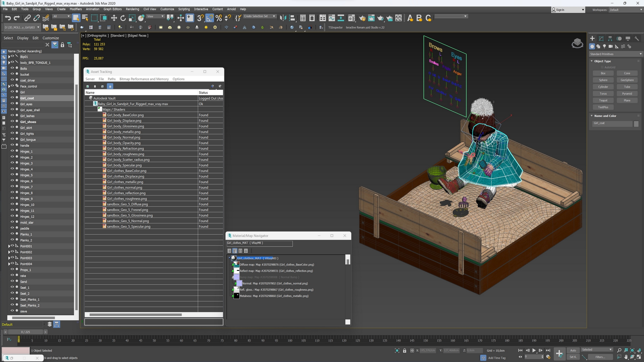Click the Cylinder object type button
The image size is (644, 362).
(x=603, y=87)
